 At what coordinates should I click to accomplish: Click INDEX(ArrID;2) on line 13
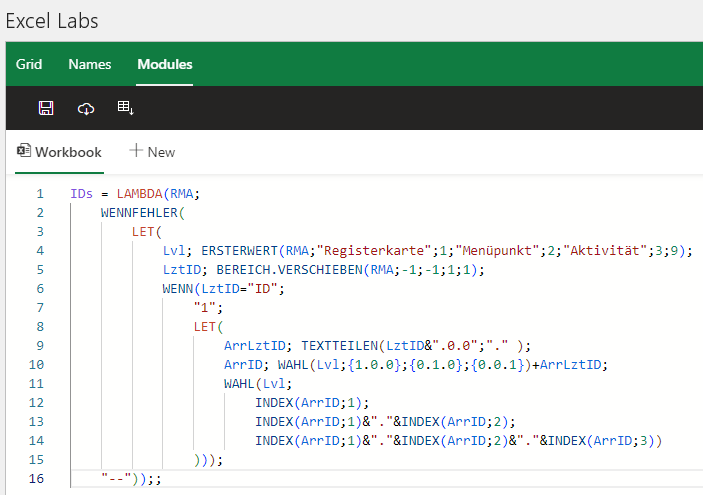(x=455, y=421)
